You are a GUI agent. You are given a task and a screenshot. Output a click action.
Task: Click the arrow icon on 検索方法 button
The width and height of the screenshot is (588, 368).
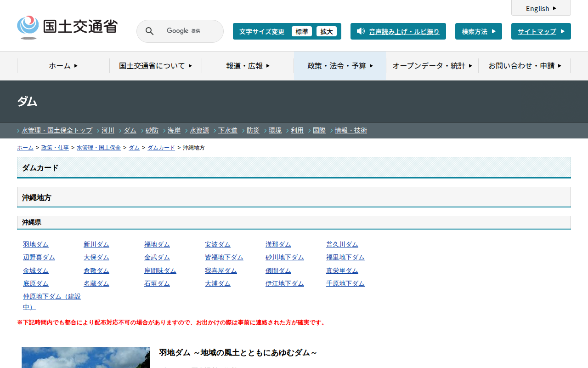pyautogui.click(x=494, y=31)
